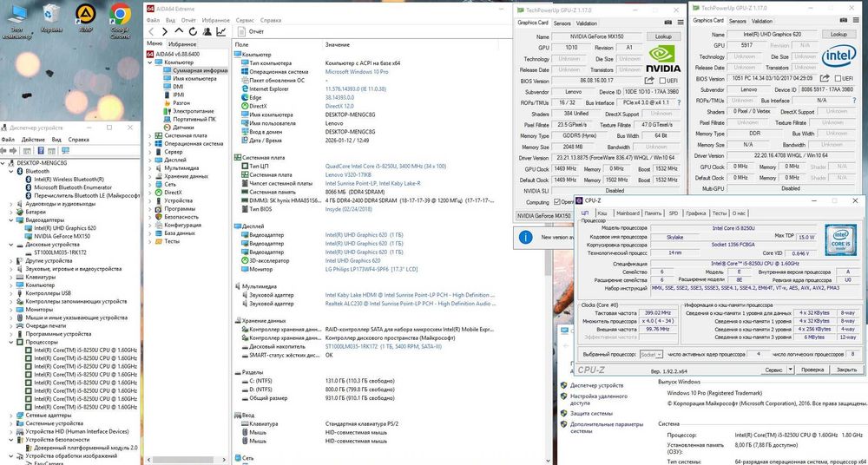Select the Recycle Bin desktop icon

51,19
